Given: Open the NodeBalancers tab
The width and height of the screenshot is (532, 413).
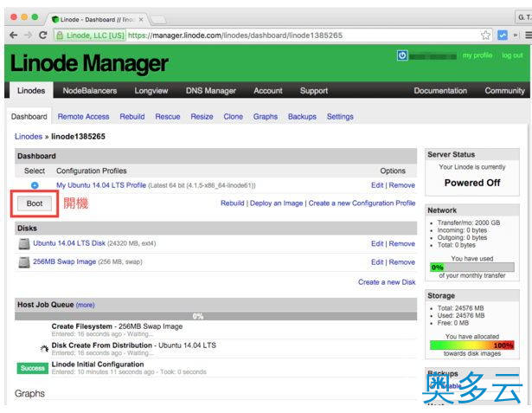Looking at the screenshot, I should coord(90,91).
